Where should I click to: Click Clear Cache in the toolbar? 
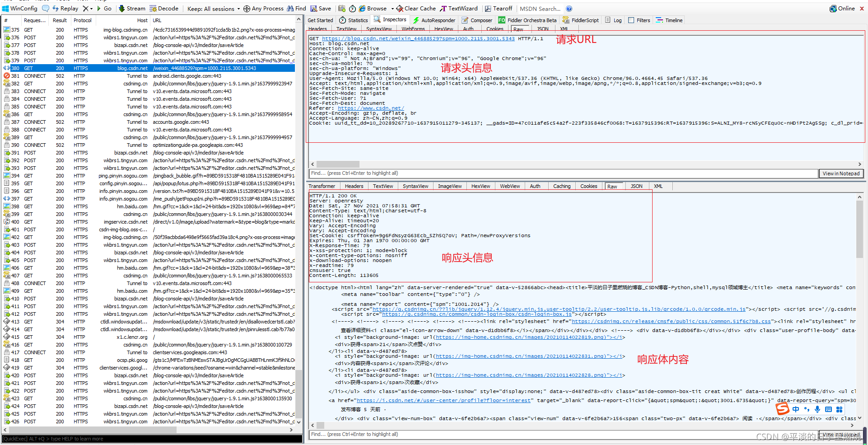416,8
